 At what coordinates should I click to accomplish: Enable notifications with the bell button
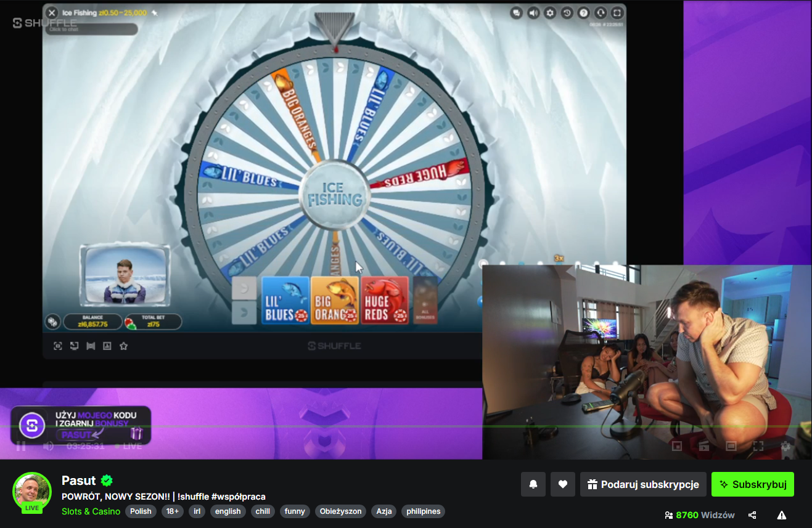click(x=533, y=484)
